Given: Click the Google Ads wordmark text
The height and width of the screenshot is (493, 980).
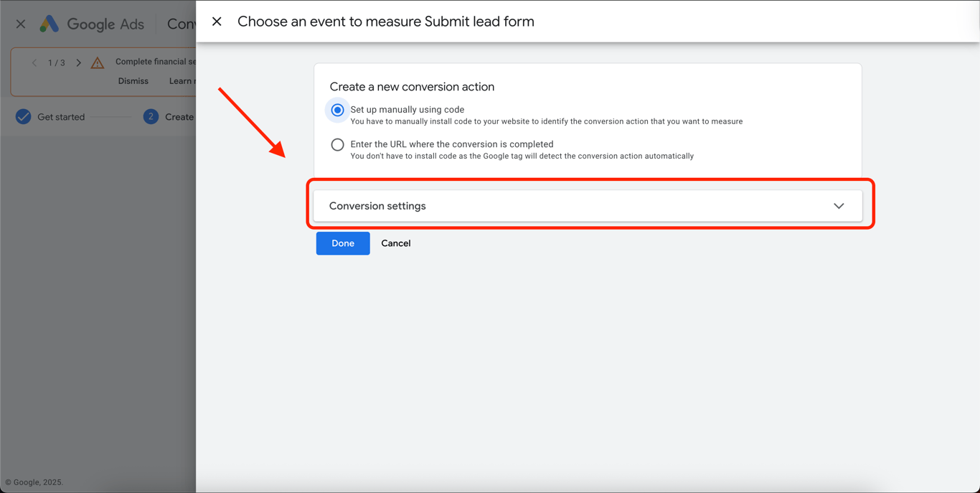Looking at the screenshot, I should point(105,24).
